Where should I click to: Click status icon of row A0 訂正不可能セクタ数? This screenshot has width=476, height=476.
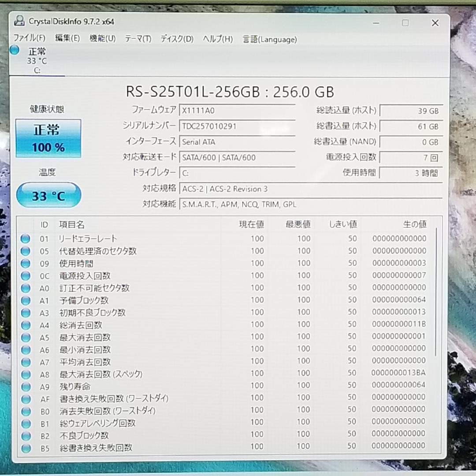[x=26, y=288]
